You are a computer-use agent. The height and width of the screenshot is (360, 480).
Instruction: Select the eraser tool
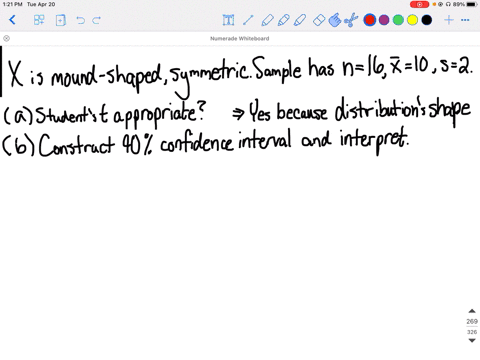tap(319, 20)
